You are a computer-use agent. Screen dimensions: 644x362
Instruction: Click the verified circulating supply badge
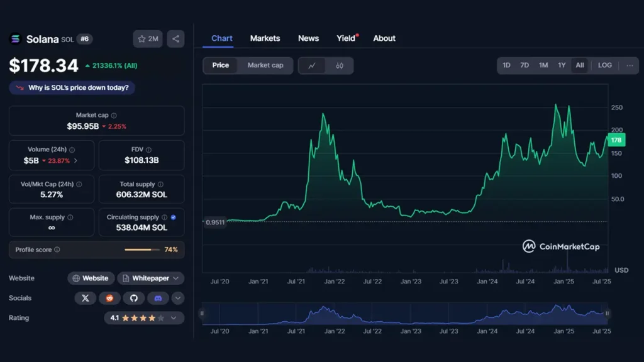(x=174, y=217)
